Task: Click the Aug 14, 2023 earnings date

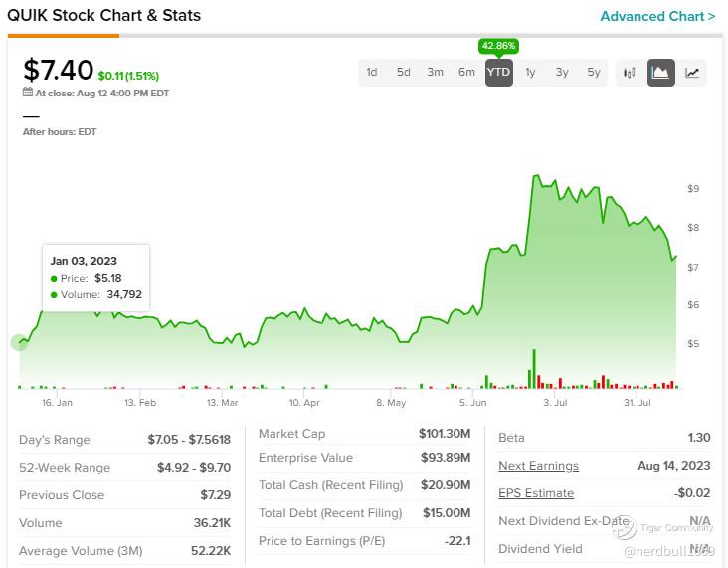Action: 674,466
